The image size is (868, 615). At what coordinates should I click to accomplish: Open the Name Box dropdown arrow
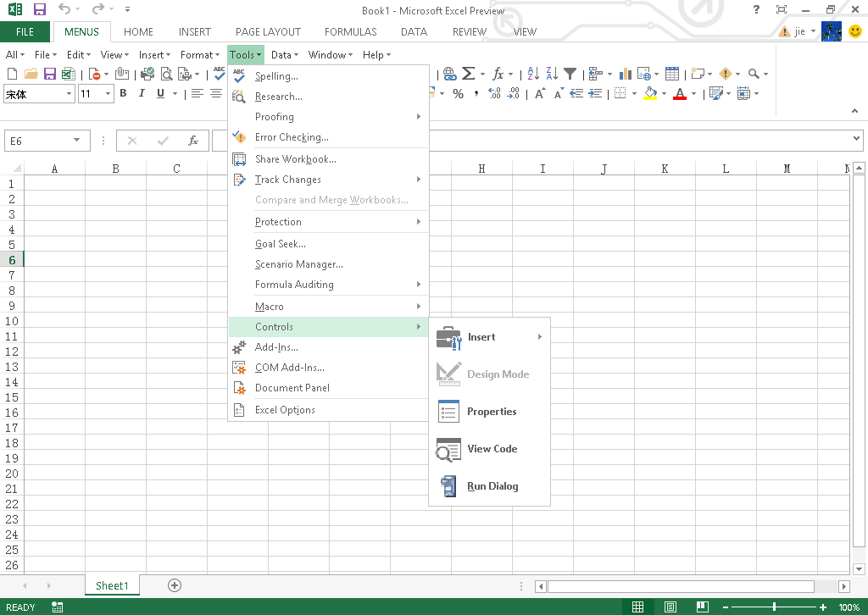(x=76, y=141)
